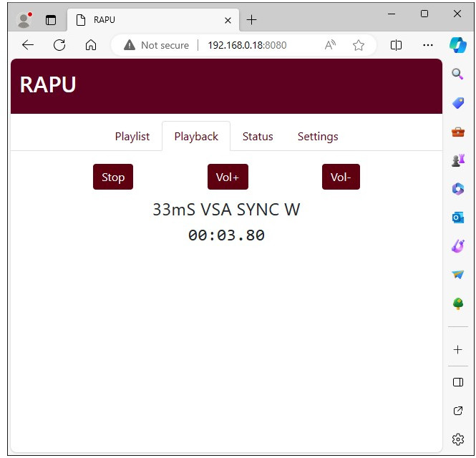
Task: Maximize the browser window
Action: click(424, 14)
